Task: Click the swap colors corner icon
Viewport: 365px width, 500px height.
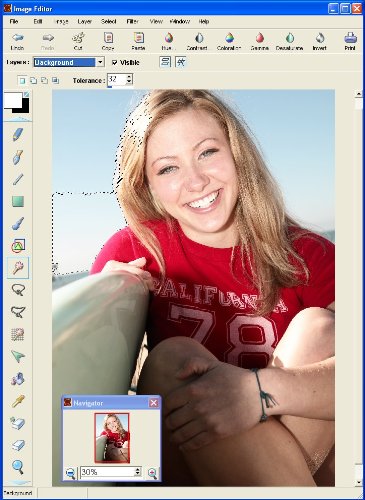Action: [26, 95]
